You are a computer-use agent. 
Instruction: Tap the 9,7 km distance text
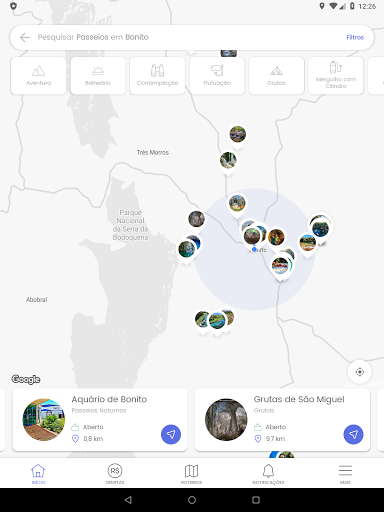[x=275, y=439]
